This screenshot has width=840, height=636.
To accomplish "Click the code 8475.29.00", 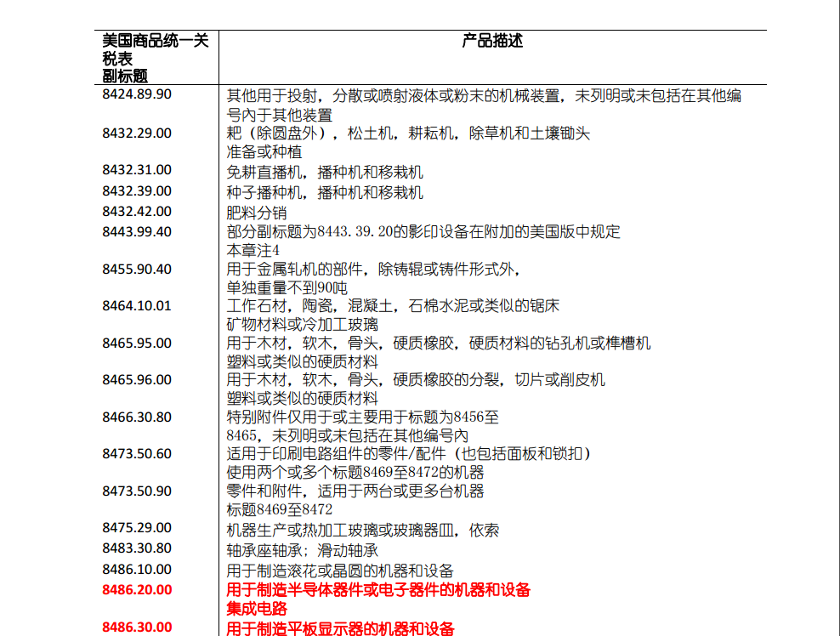I will [137, 528].
